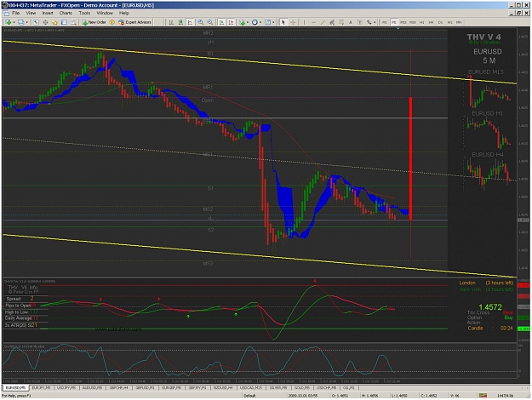The image size is (532, 400).
Task: Expand the Templates dropdown arrow
Action: pos(273,22)
